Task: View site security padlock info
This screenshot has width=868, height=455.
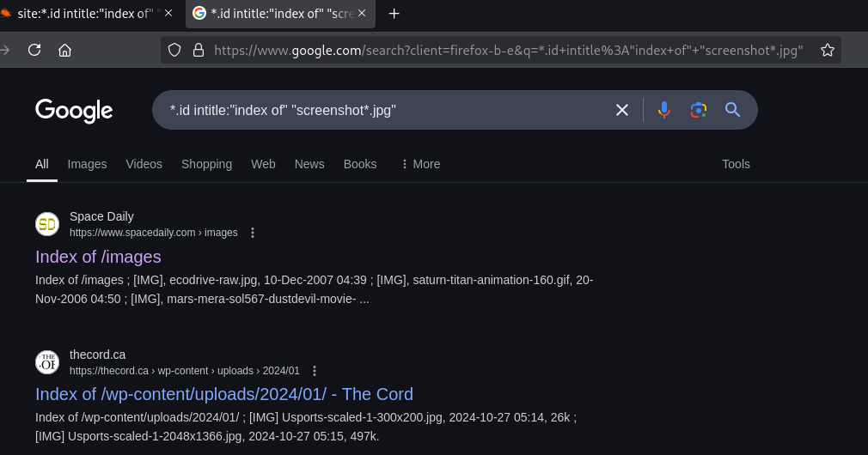Action: click(x=199, y=51)
